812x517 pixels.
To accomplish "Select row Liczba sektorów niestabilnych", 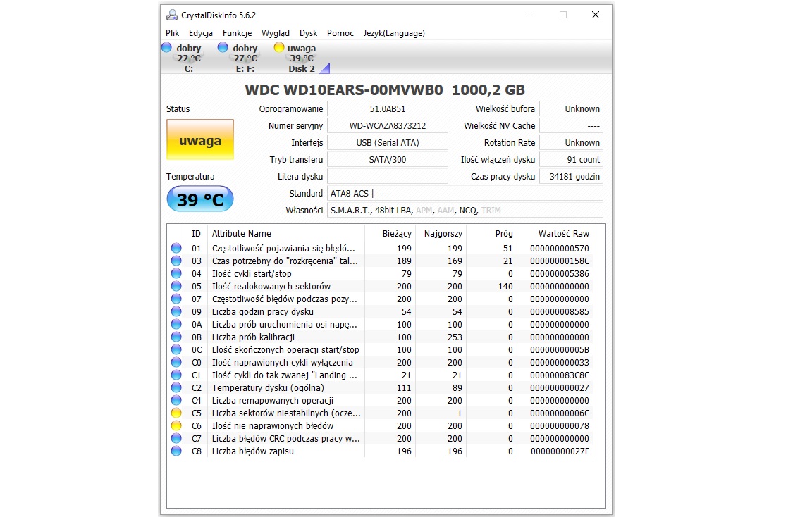I will [x=381, y=413].
